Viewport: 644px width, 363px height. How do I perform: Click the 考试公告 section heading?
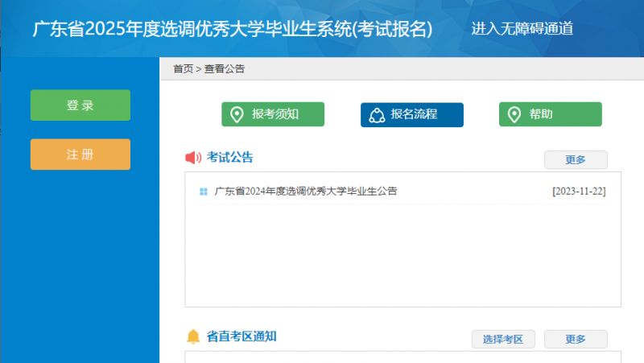click(230, 157)
